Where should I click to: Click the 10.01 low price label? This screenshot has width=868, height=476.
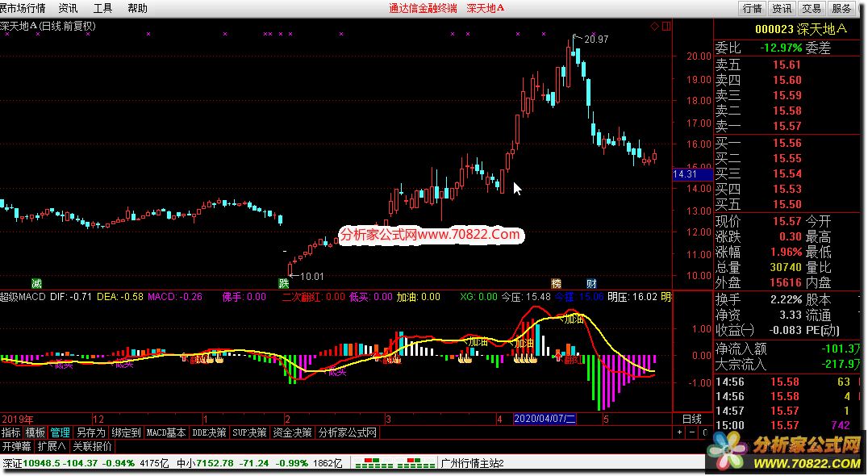tap(311, 276)
